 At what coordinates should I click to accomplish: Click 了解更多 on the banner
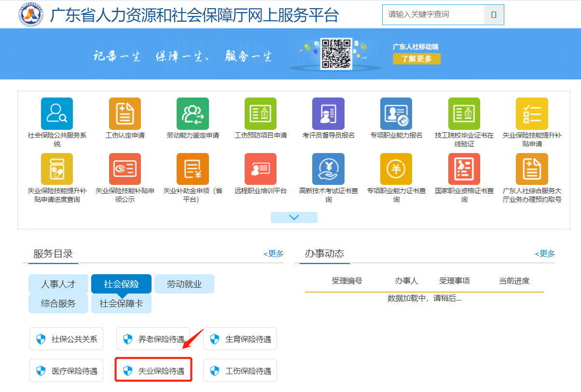[x=416, y=59]
